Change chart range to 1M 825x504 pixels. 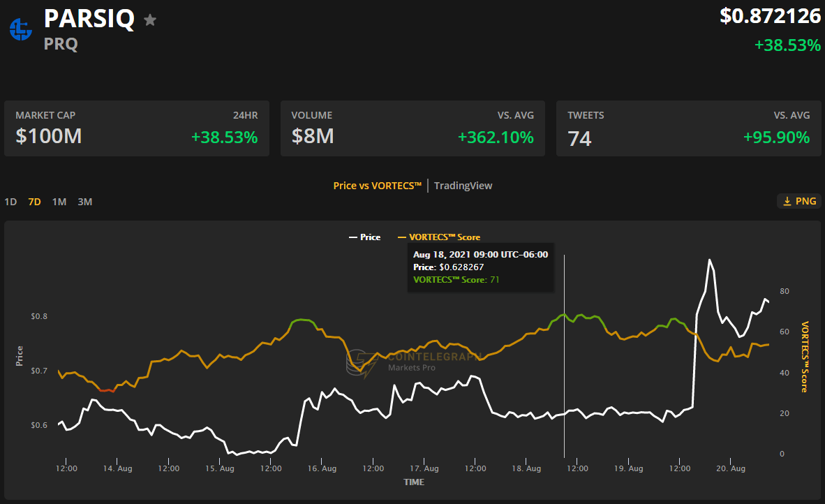click(x=59, y=202)
